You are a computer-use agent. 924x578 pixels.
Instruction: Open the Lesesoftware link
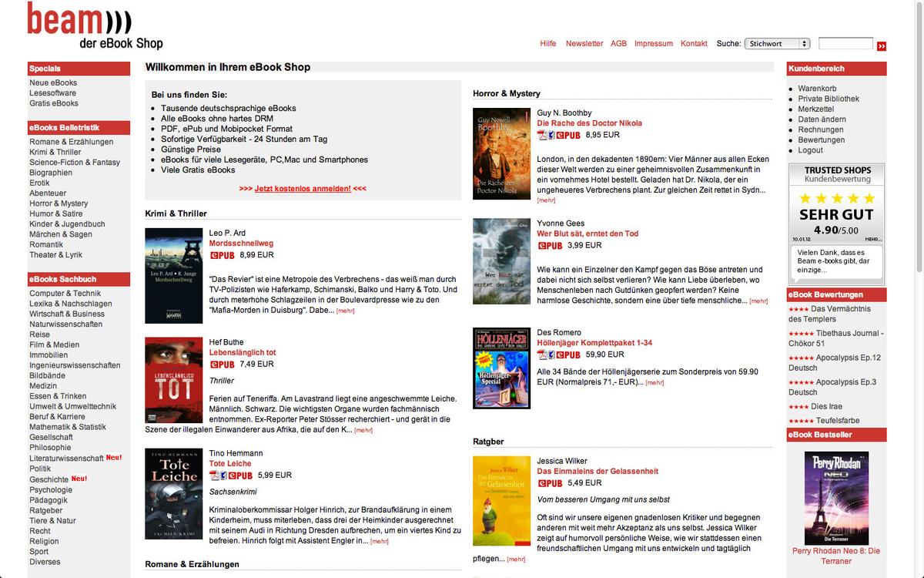point(52,93)
